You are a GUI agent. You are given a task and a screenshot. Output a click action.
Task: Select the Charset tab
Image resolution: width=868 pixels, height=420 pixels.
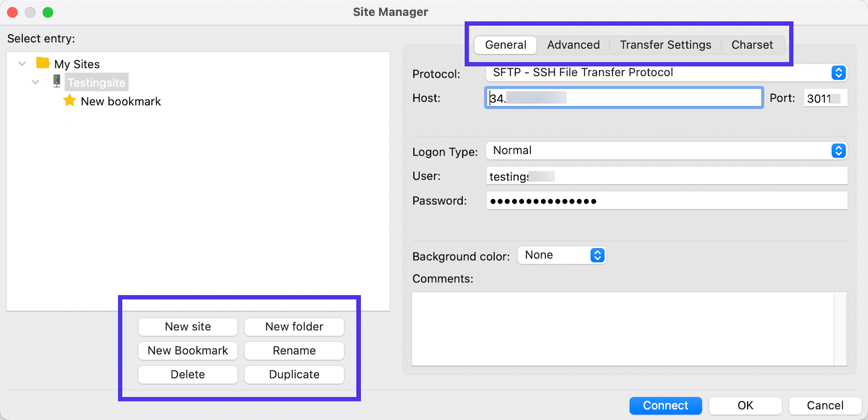tap(752, 45)
